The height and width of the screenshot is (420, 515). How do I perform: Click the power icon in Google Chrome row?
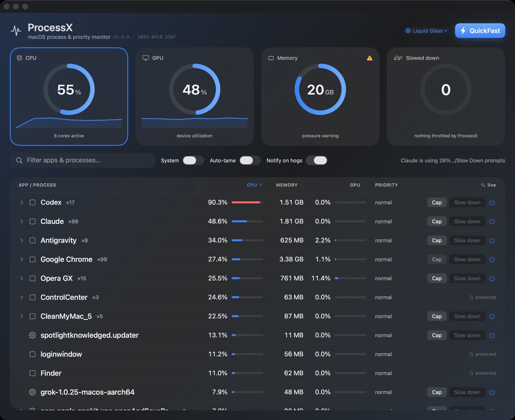click(492, 259)
